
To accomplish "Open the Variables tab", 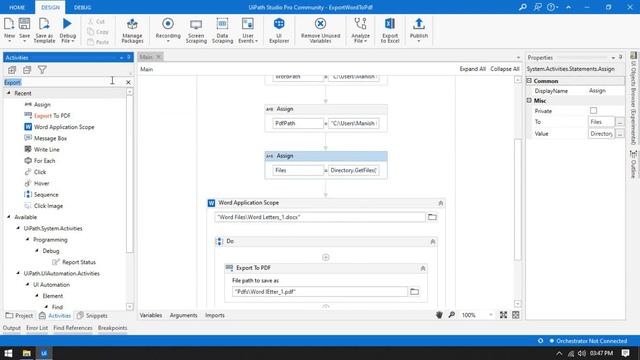I will point(151,315).
